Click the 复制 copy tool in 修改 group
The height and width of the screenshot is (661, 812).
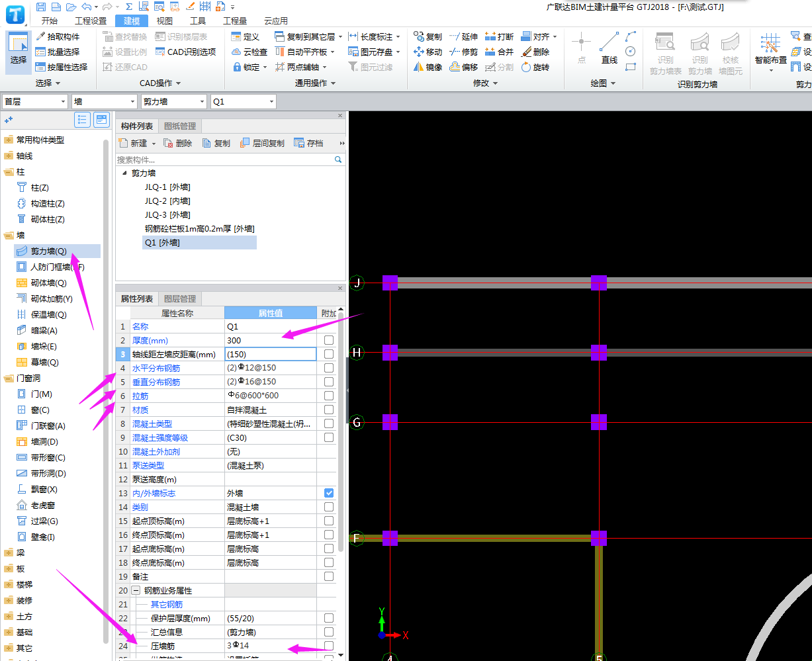click(428, 36)
